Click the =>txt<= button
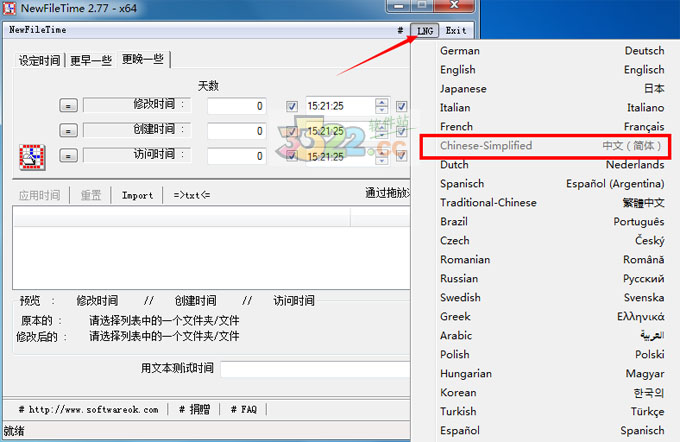This screenshot has height=442, width=680. pyautogui.click(x=192, y=195)
